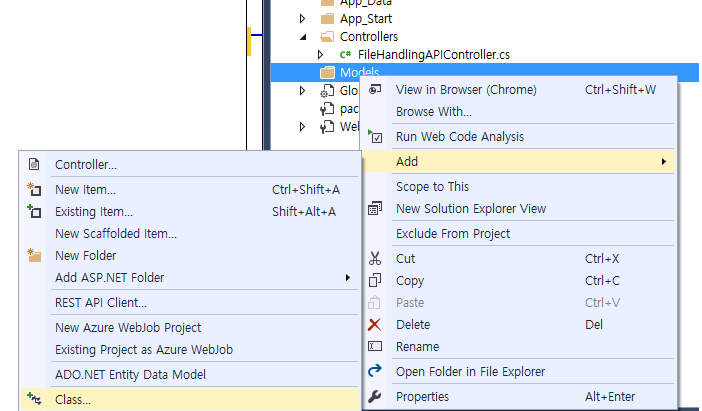This screenshot has width=702, height=411.
Task: Open the Add submenu arrow
Action: pos(663,162)
